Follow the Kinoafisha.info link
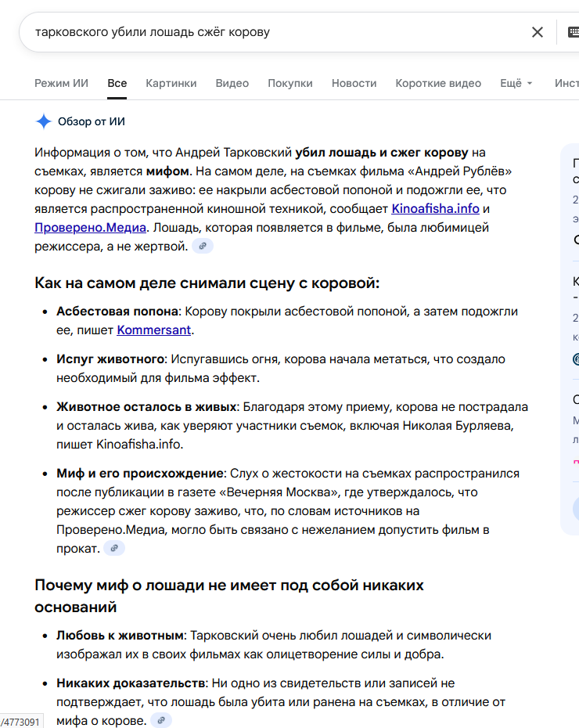This screenshot has height=728, width=579. pos(435,209)
